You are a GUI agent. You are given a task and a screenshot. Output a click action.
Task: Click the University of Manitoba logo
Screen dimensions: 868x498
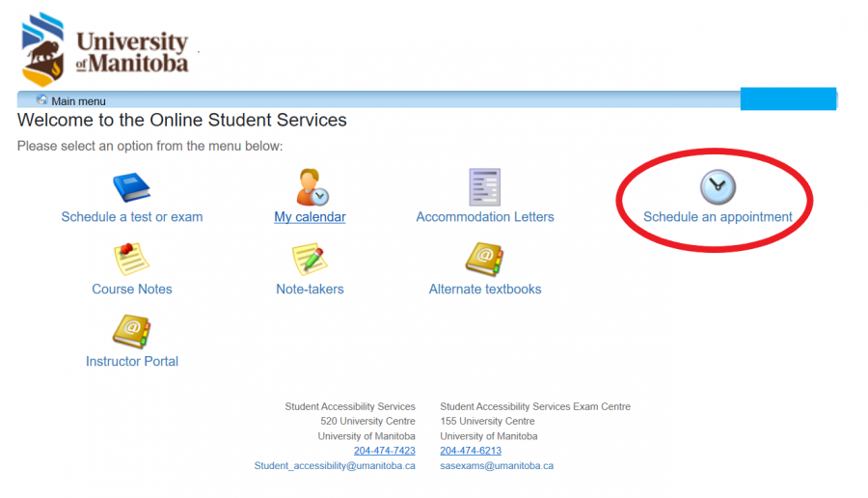click(106, 50)
